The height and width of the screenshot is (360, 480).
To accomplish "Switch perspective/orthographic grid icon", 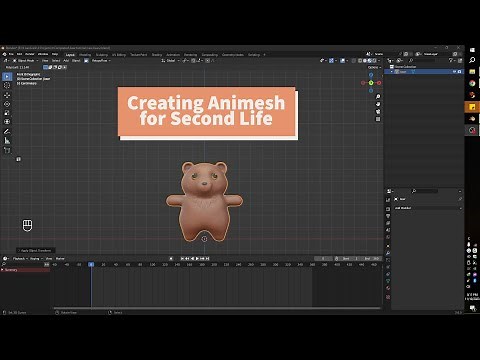I will point(378,119).
